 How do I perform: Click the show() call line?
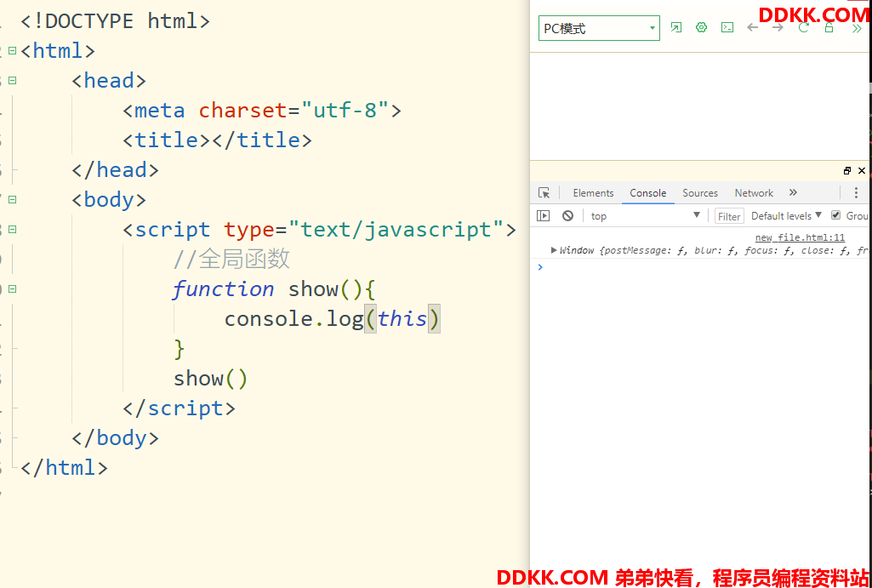(210, 379)
